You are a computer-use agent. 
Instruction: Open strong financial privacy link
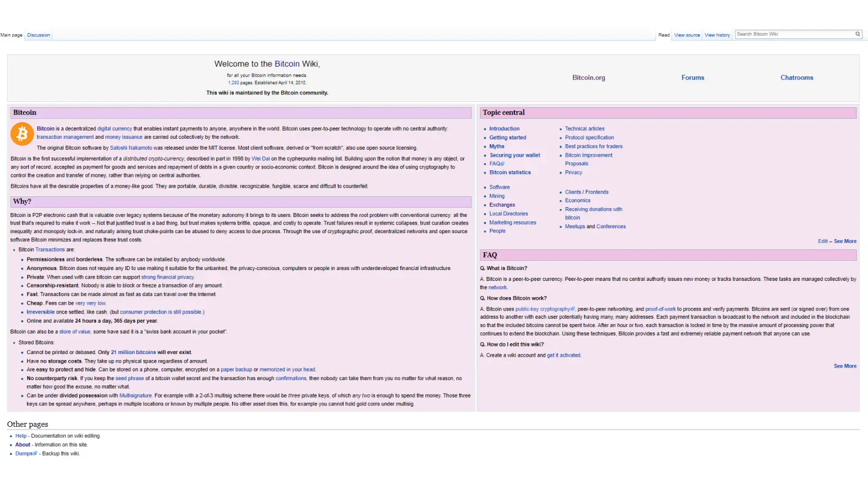(168, 277)
